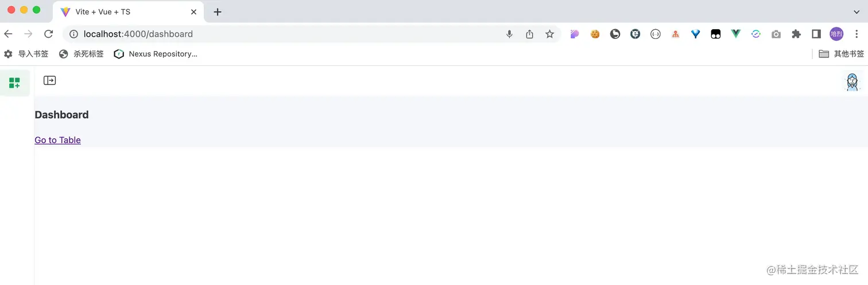
Task: Follow the Go to Table link
Action: [x=57, y=140]
